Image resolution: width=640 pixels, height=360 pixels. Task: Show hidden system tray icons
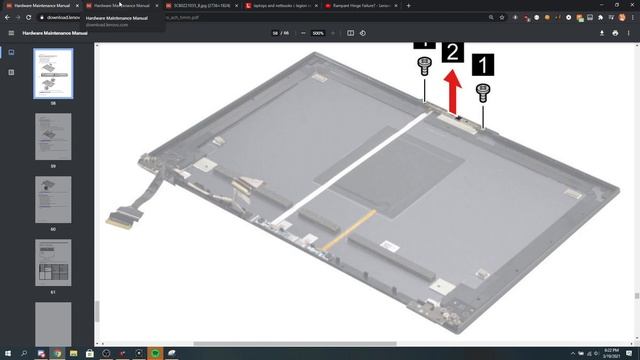tap(573, 353)
